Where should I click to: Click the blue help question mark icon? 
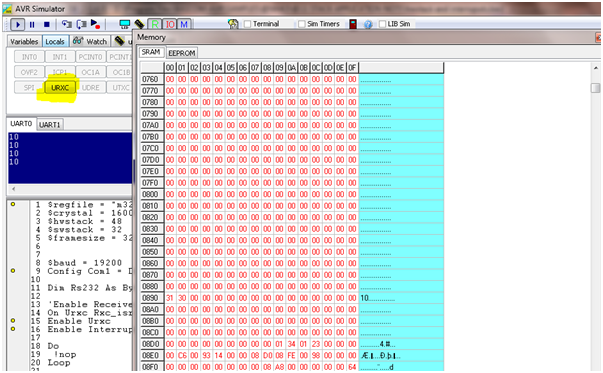tap(368, 25)
